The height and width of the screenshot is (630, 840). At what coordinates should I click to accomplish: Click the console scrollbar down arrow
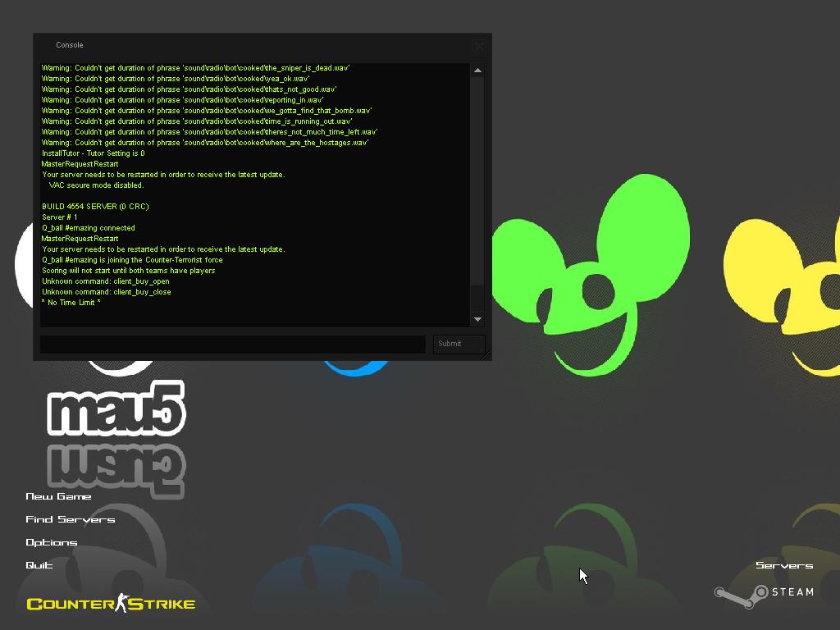(478, 319)
